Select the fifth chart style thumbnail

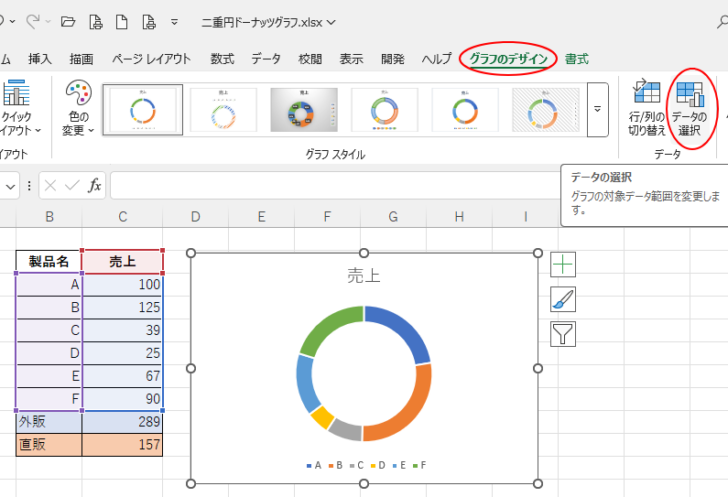pyautogui.click(x=465, y=110)
